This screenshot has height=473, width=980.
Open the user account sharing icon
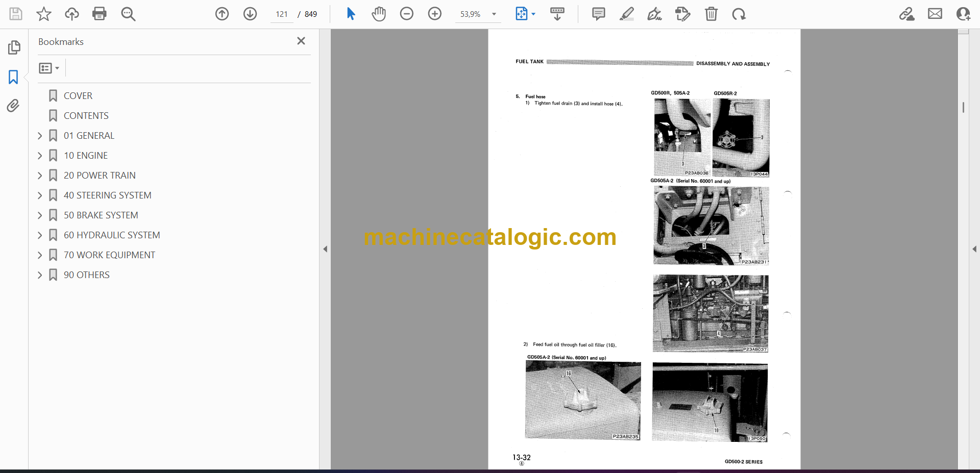(x=963, y=14)
